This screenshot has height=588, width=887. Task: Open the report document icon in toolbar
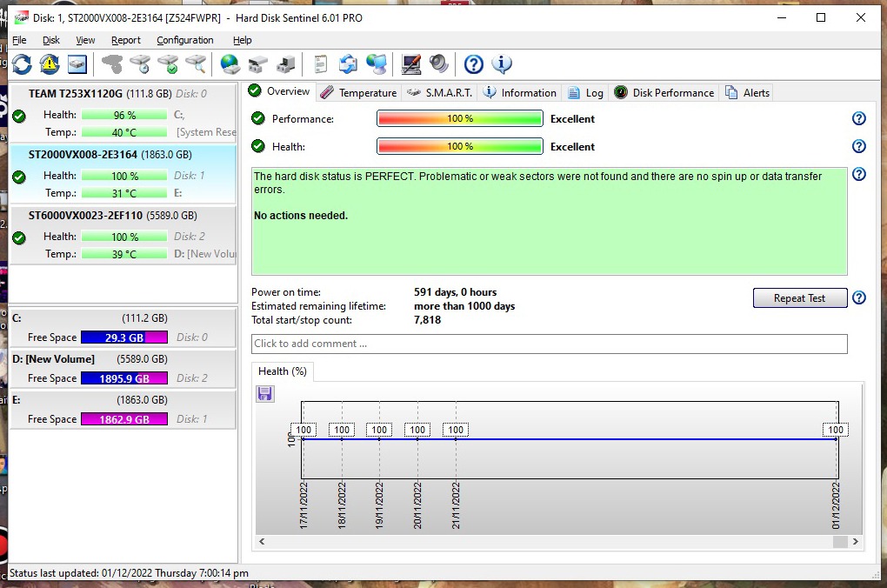coord(321,63)
